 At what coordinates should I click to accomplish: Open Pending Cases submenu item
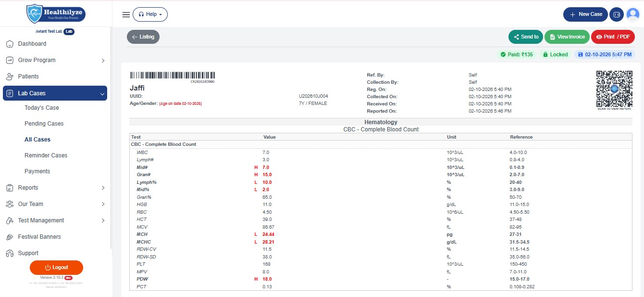(44, 124)
